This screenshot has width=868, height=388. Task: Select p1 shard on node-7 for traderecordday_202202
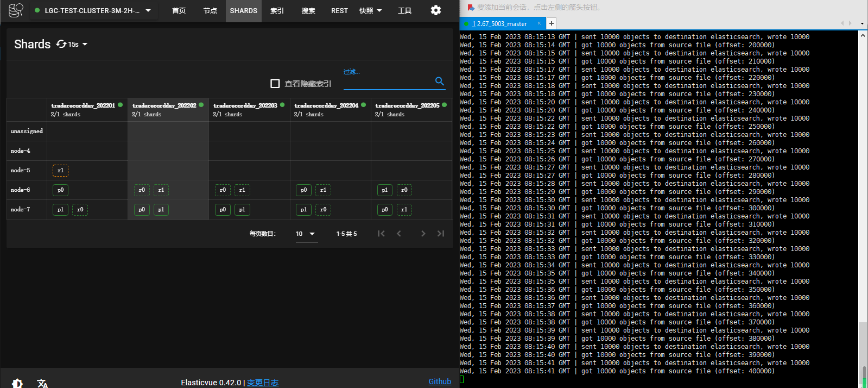click(161, 210)
